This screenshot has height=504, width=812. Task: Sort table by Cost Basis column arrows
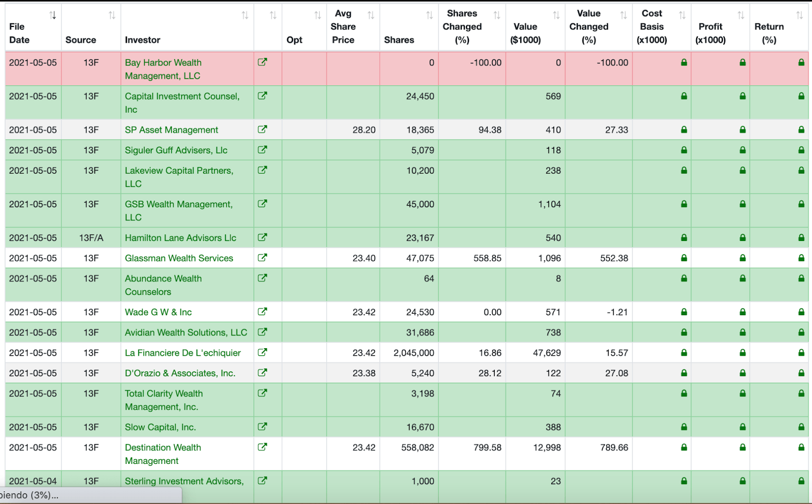pyautogui.click(x=683, y=15)
